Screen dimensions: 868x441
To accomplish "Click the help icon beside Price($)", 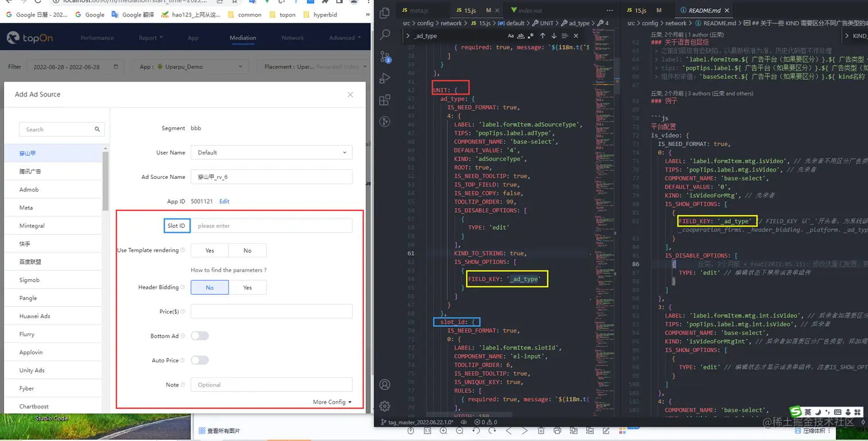I will point(183,311).
